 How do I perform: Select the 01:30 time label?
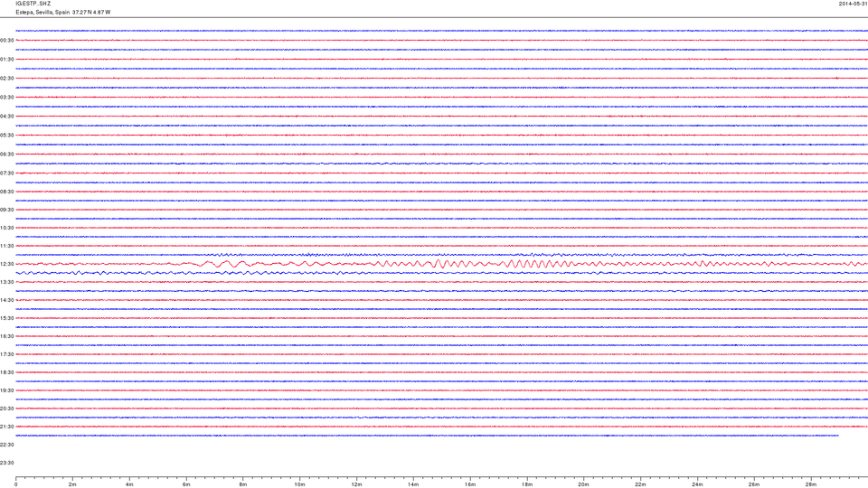pyautogui.click(x=6, y=60)
